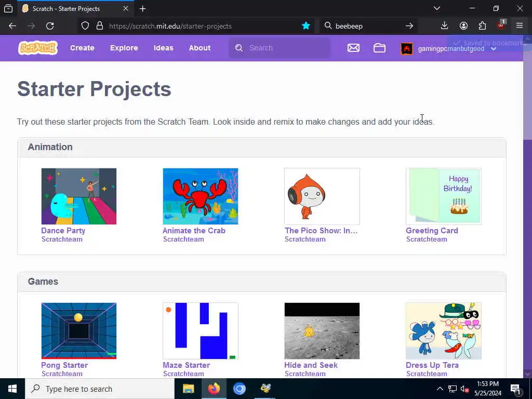Viewport: 532px width, 399px height.
Task: Open the Firefox account icon
Action: point(463,26)
